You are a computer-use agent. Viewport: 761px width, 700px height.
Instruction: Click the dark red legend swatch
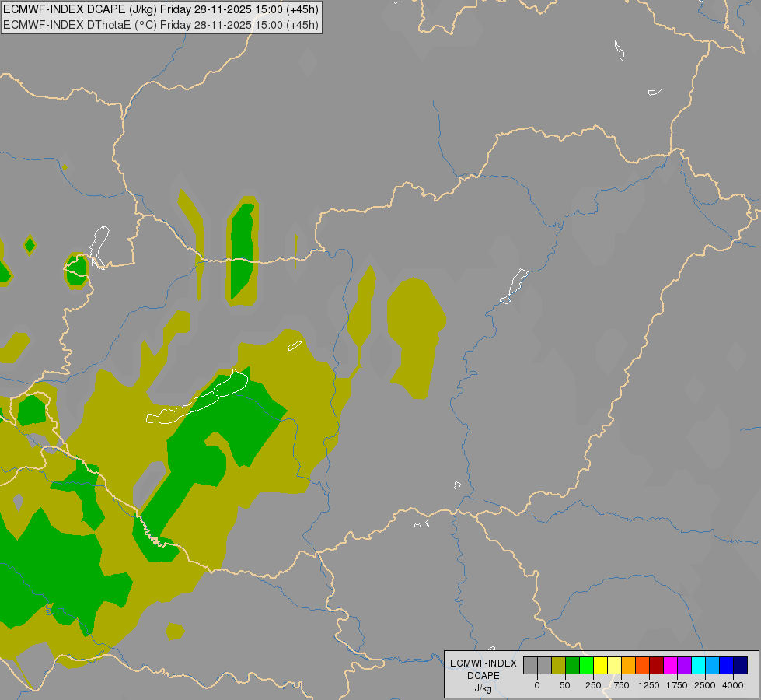656,665
